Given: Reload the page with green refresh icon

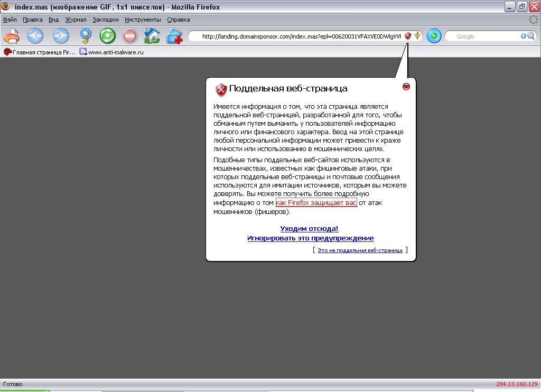Looking at the screenshot, I should [x=108, y=36].
